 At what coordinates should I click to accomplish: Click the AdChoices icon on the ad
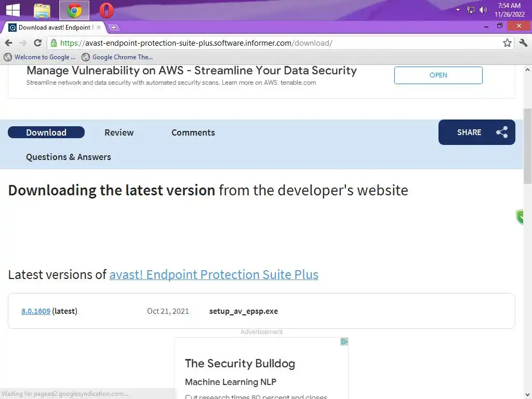click(x=344, y=342)
